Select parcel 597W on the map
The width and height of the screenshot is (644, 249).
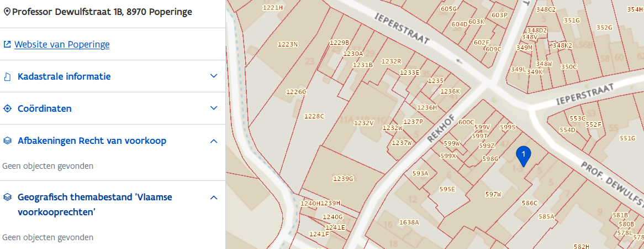pos(493,194)
